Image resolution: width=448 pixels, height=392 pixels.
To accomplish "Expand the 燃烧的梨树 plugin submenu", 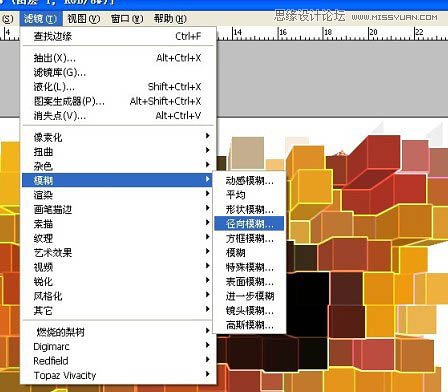I will [x=118, y=332].
